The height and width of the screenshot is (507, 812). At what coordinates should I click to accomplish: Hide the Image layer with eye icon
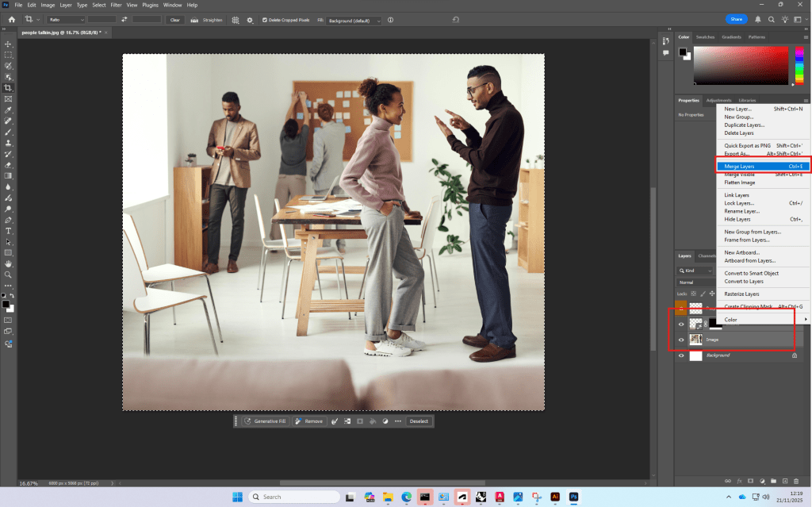(681, 340)
